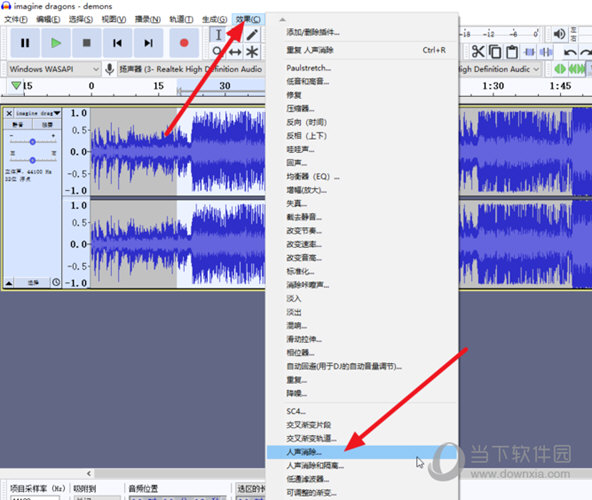Open the 视图(V) View menu
The image size is (592, 500).
point(114,19)
